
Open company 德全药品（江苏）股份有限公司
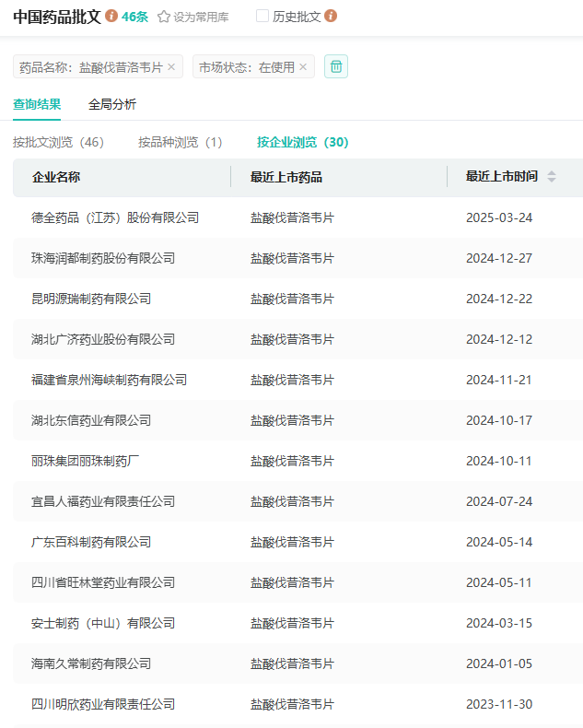(115, 217)
